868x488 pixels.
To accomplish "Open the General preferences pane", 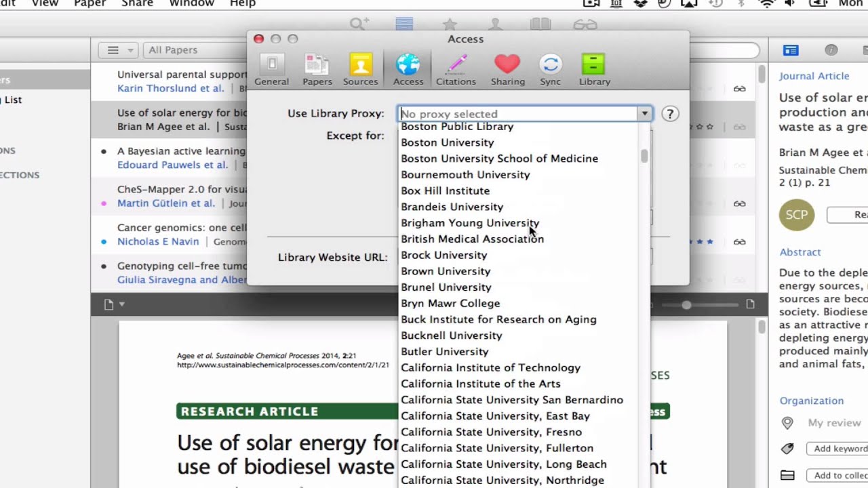I will pyautogui.click(x=271, y=70).
